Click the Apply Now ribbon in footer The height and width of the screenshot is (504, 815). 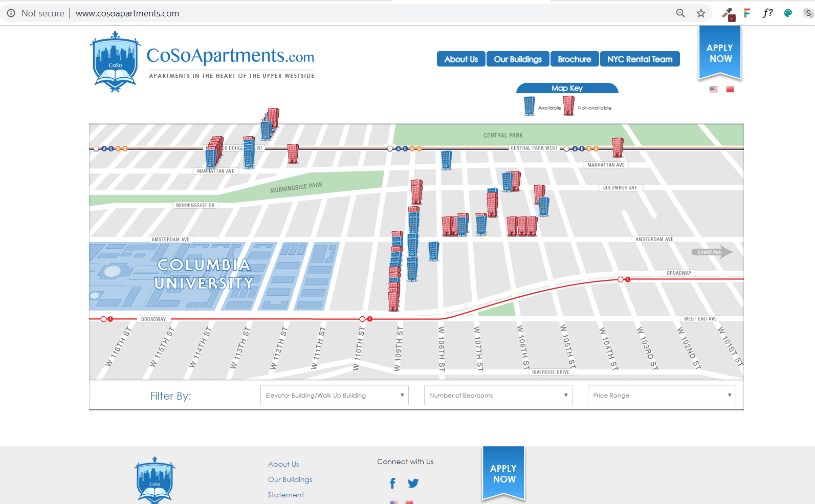(x=504, y=473)
